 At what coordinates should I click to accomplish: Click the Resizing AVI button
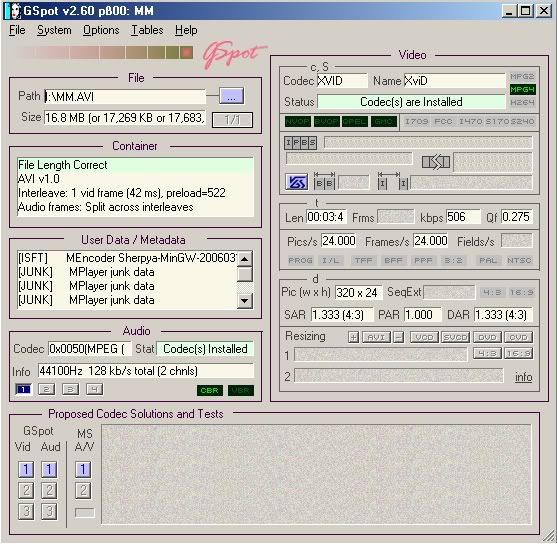click(x=376, y=337)
